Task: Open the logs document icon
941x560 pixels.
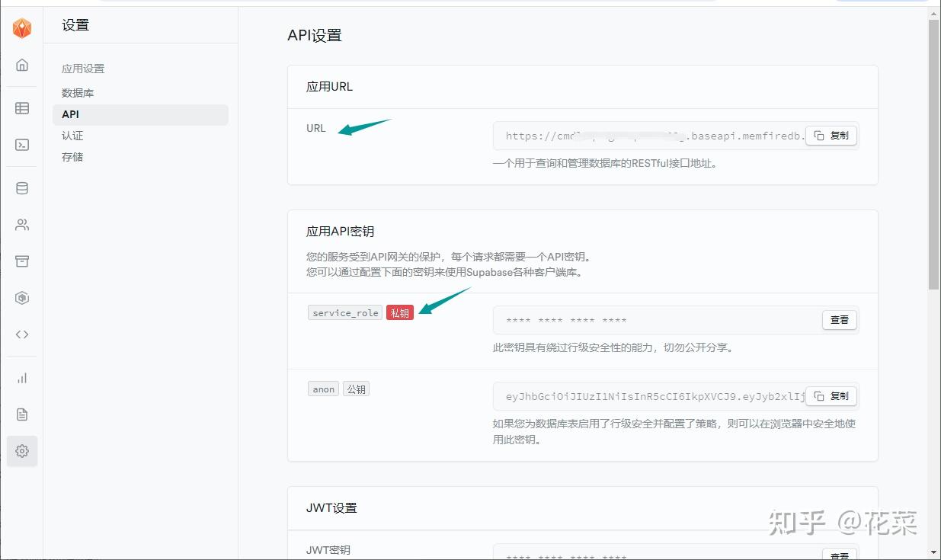Action: 21,414
